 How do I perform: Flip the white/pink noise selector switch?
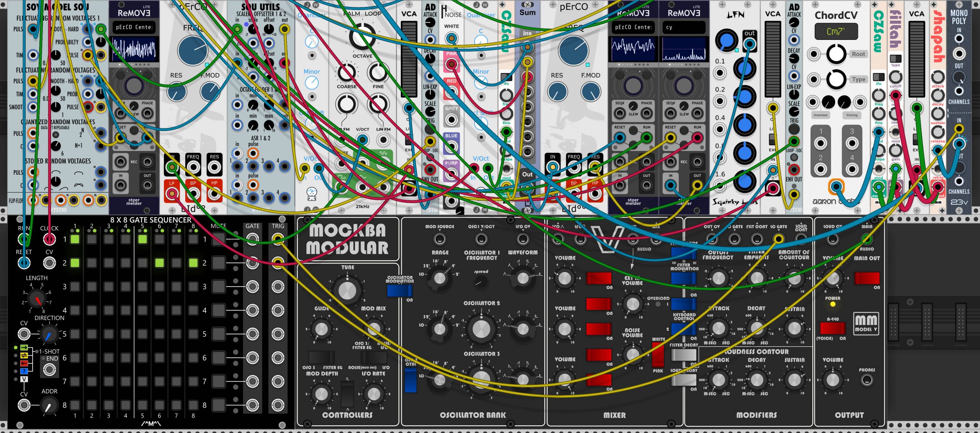[658, 355]
